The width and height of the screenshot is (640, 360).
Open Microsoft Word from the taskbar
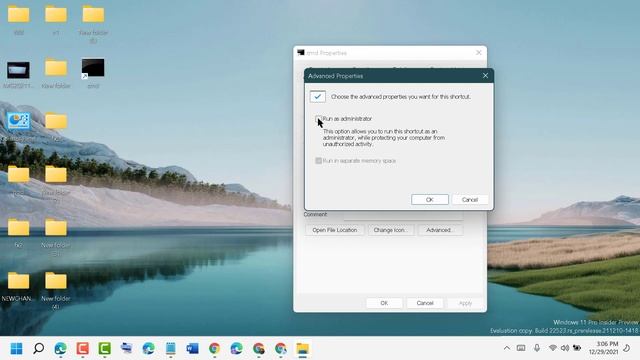tap(193, 349)
